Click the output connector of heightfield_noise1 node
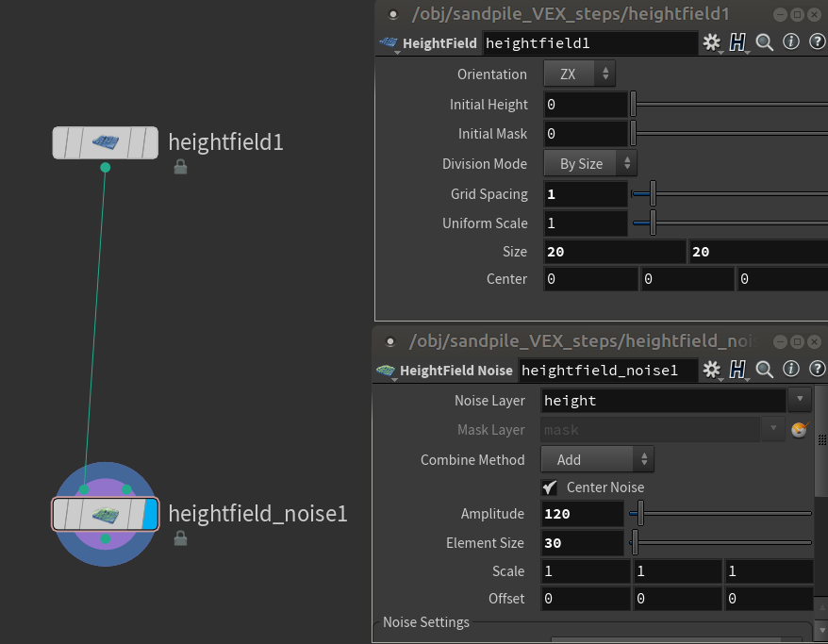 coord(106,538)
